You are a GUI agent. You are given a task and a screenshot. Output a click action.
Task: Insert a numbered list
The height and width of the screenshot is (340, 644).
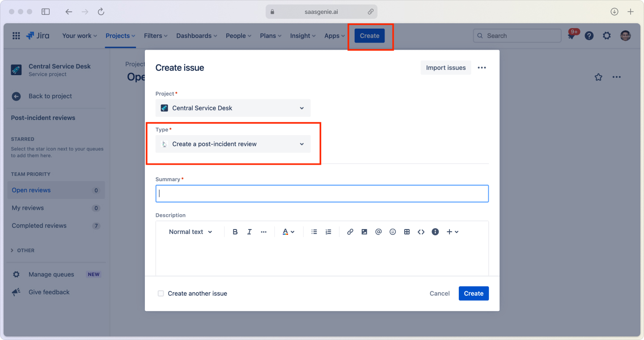(328, 232)
